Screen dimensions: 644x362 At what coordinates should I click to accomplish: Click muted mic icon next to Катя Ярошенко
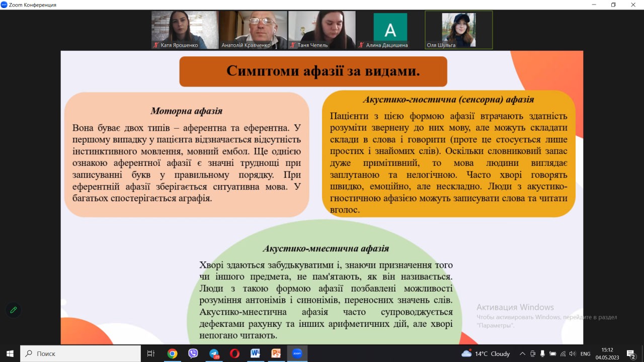point(156,45)
